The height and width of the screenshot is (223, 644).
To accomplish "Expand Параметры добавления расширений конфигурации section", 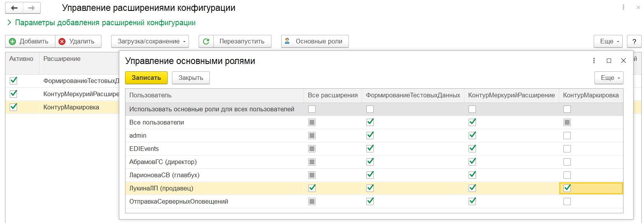I will [9, 23].
